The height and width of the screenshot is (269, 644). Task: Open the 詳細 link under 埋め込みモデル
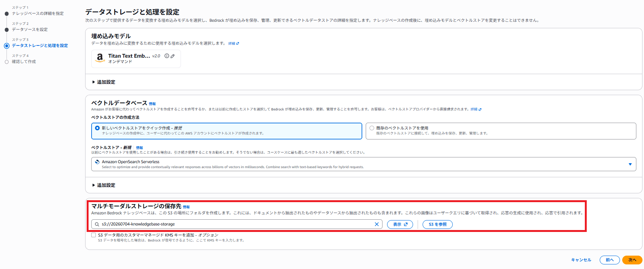234,44
